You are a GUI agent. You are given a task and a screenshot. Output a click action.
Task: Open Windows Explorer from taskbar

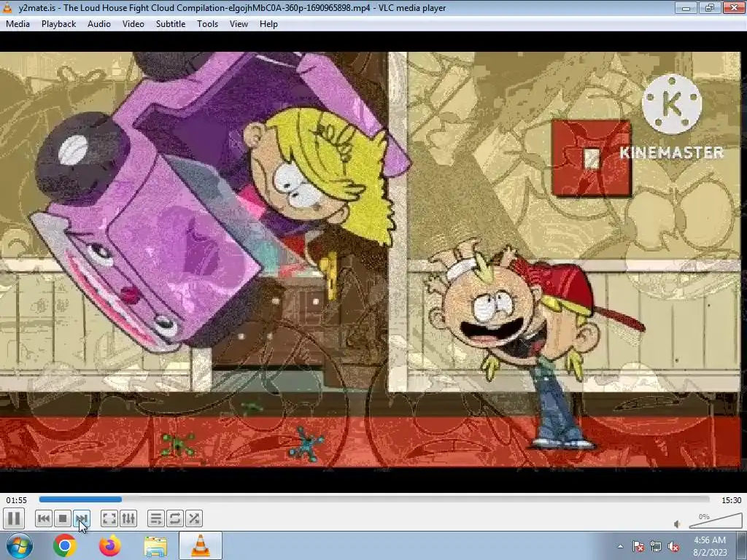pyautogui.click(x=155, y=546)
